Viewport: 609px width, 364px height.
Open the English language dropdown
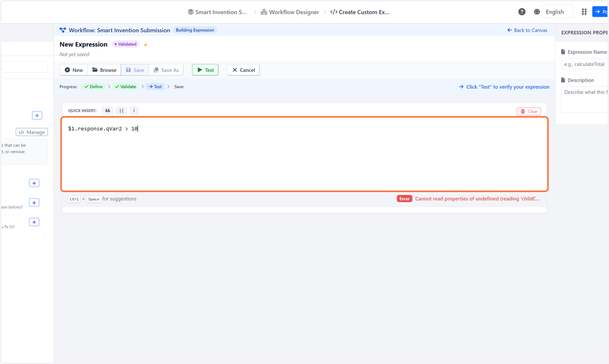click(557, 12)
